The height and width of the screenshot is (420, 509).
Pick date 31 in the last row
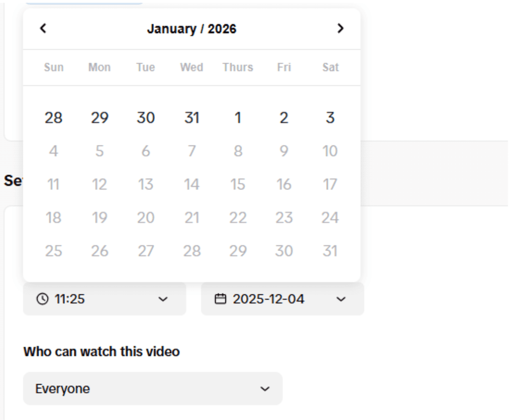tap(330, 251)
